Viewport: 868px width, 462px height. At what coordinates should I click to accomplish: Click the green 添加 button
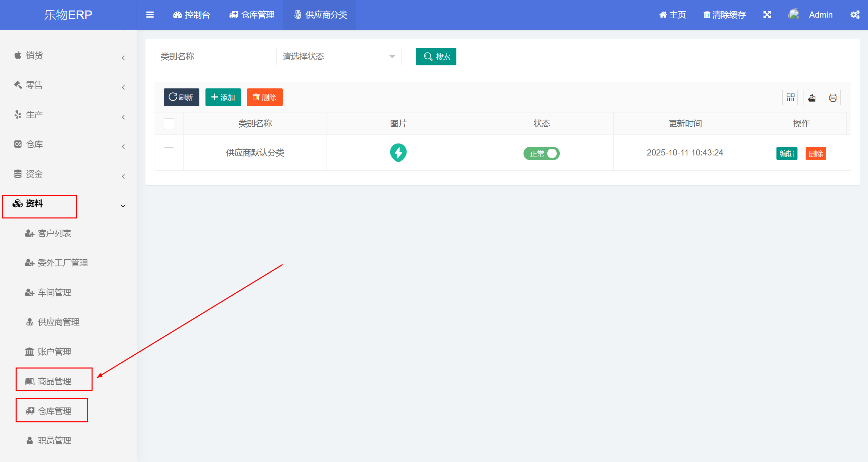223,98
